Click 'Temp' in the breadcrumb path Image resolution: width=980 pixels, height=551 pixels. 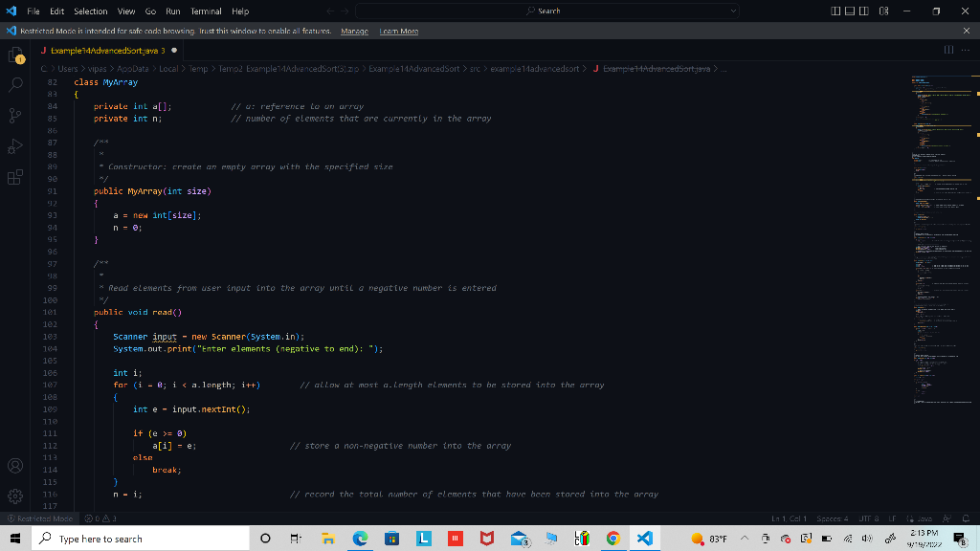click(x=198, y=69)
